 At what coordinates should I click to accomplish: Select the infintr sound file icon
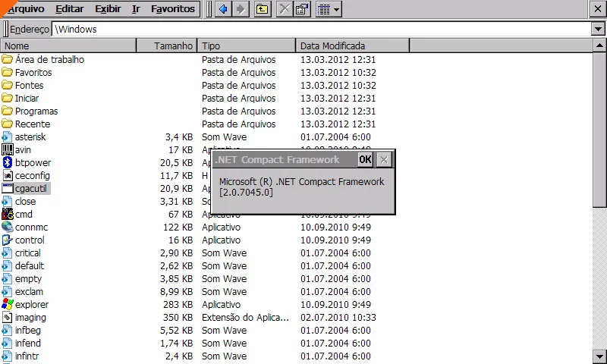tap(7, 356)
